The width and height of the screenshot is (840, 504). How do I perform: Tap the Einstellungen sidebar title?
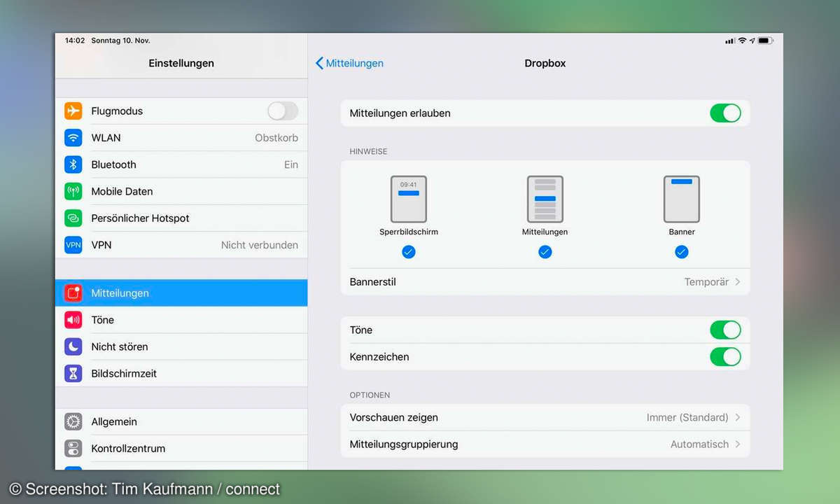tap(181, 63)
